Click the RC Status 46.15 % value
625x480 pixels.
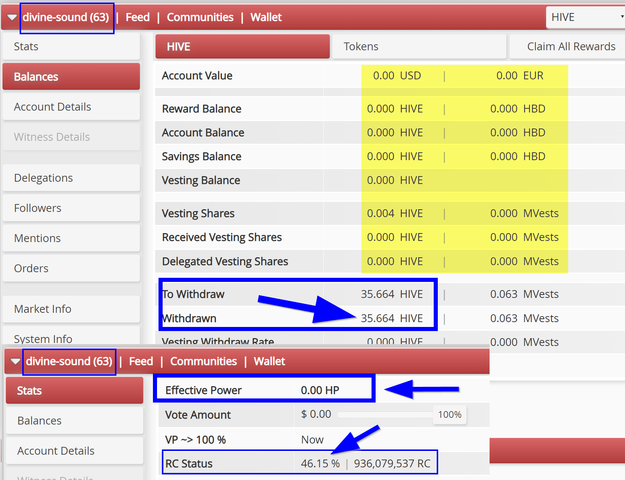click(x=320, y=464)
